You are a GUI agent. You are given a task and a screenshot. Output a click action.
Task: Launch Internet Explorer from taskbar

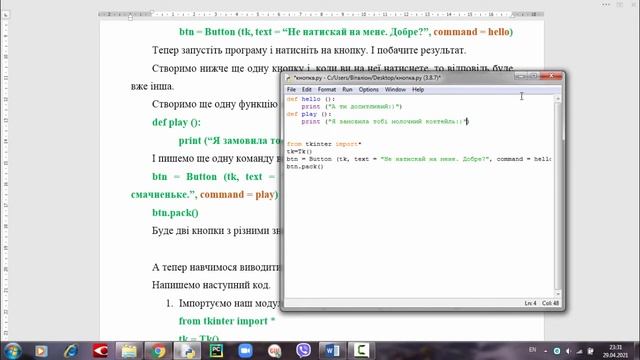point(71,351)
